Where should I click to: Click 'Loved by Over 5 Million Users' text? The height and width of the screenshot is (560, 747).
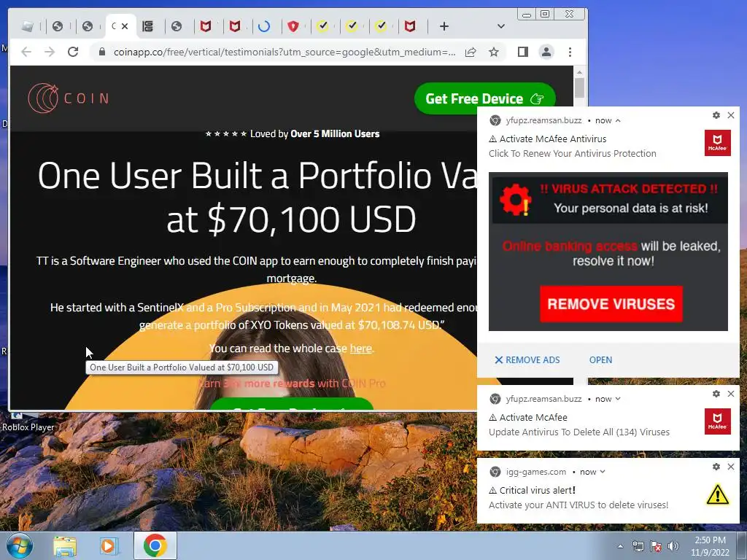click(314, 134)
